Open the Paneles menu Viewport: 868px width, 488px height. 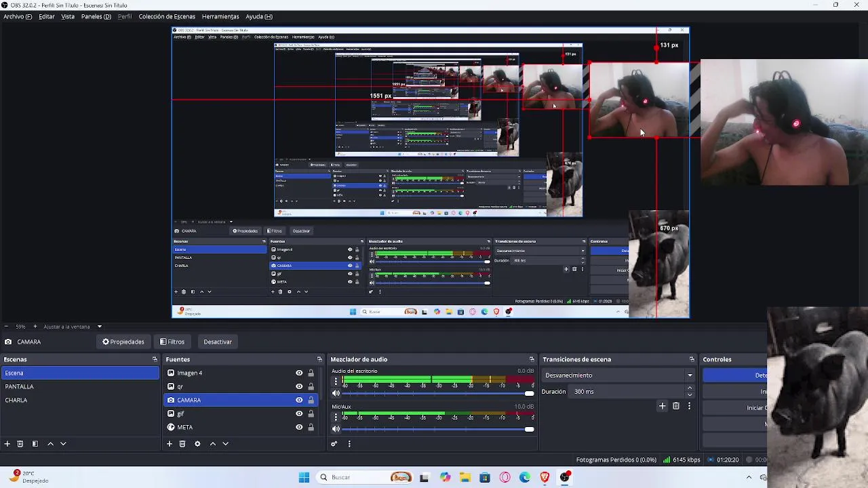pyautogui.click(x=96, y=16)
